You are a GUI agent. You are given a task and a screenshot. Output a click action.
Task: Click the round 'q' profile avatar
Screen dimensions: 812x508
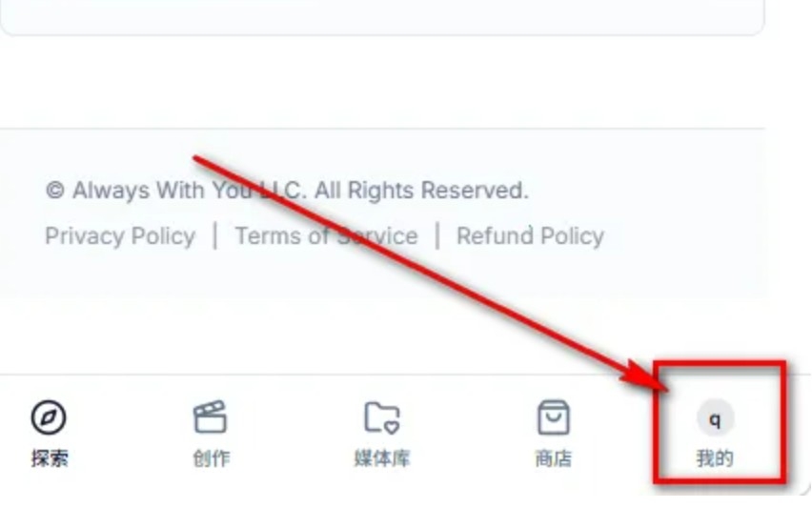(x=715, y=418)
